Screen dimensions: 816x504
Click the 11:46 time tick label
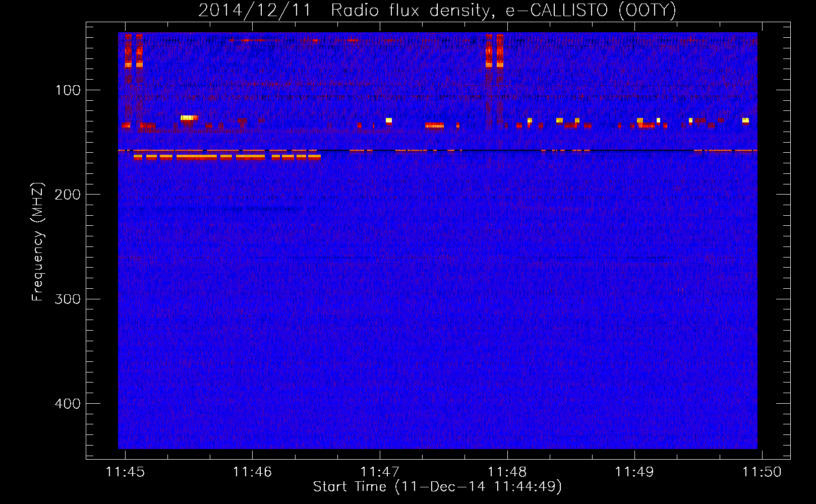click(252, 472)
